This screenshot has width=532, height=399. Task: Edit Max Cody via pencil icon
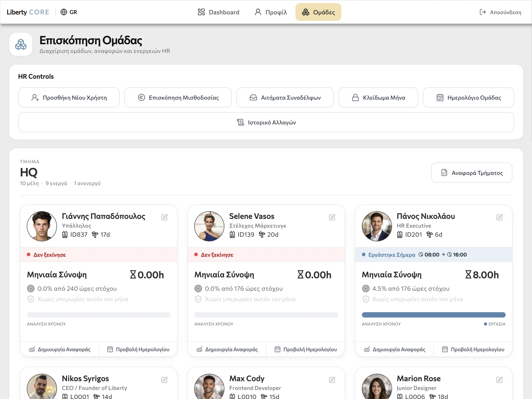point(332,380)
